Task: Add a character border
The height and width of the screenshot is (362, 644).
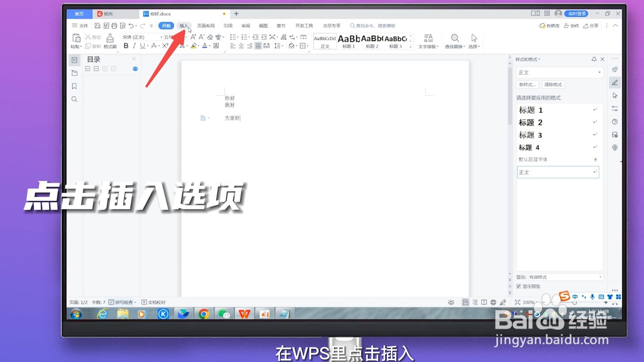Action: tap(216, 46)
